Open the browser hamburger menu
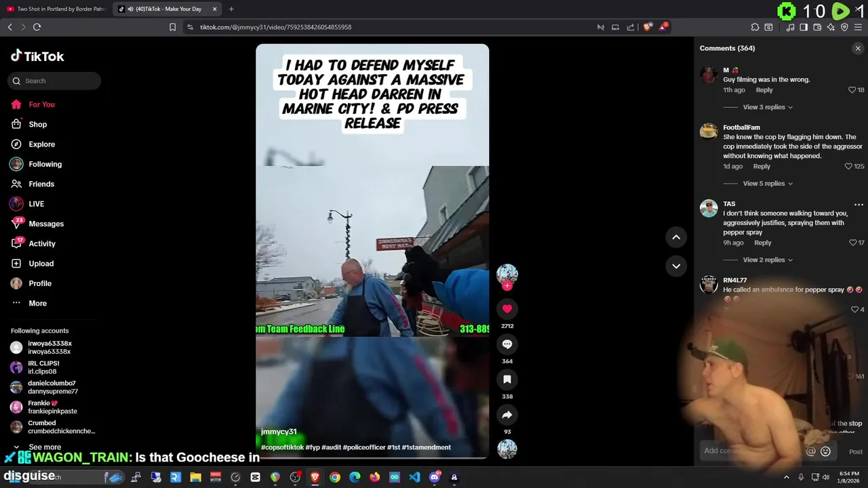Viewport: 868px width, 488px height. [858, 27]
